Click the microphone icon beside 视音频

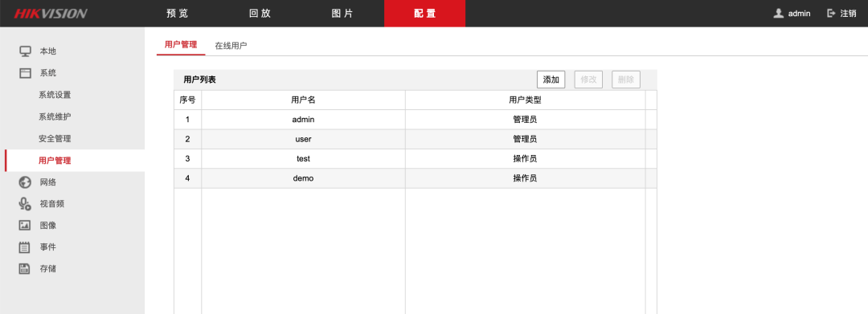(x=25, y=204)
